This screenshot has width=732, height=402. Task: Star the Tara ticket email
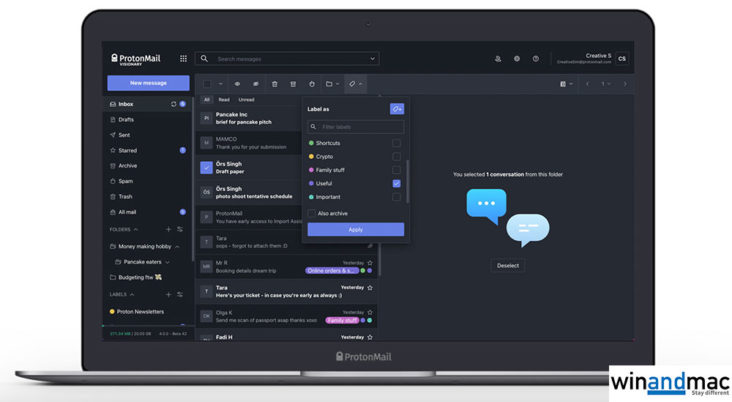click(x=370, y=288)
